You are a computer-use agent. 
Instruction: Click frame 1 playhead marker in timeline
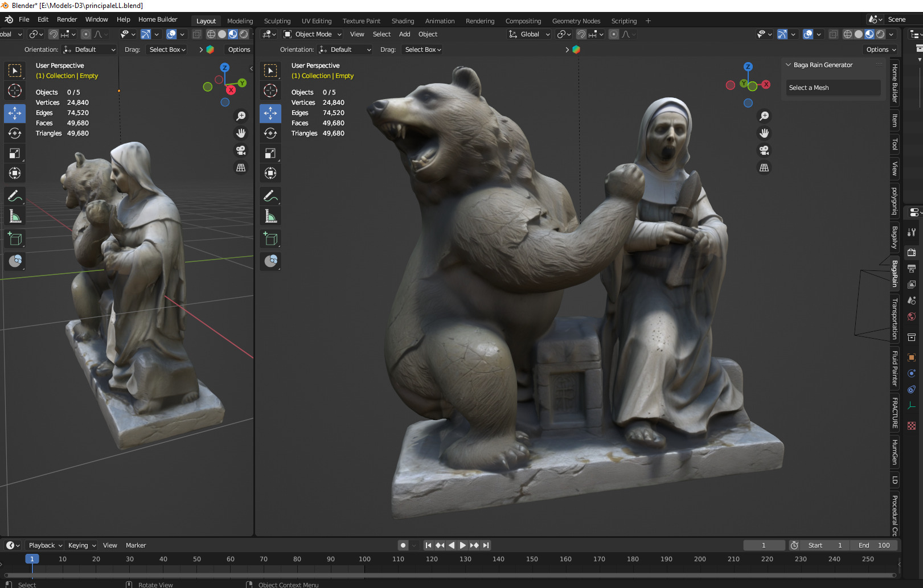[32, 559]
